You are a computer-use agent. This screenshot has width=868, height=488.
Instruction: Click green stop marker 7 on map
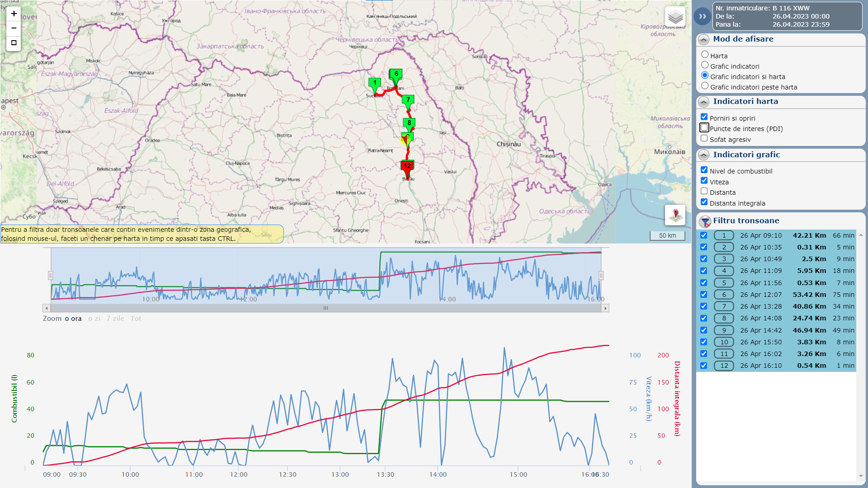(408, 100)
